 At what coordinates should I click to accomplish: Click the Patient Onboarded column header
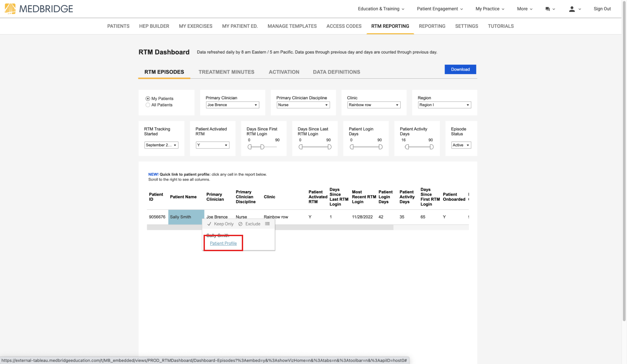(454, 197)
